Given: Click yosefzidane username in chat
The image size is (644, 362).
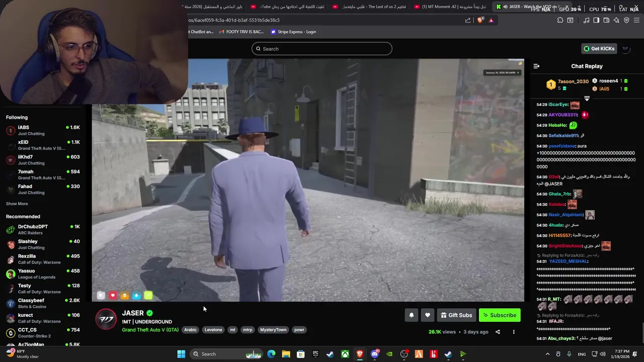Looking at the screenshot, I should (562, 146).
